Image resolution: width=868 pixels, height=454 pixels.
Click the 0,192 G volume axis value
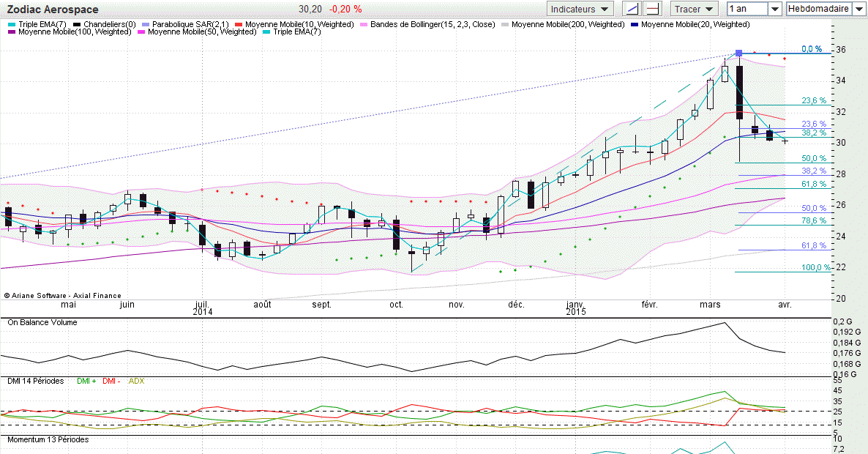[x=847, y=332]
